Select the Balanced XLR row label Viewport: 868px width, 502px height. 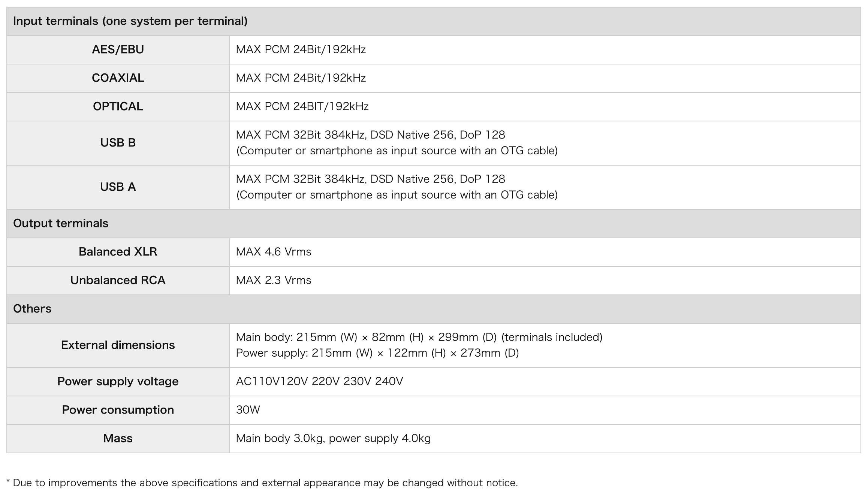[118, 252]
